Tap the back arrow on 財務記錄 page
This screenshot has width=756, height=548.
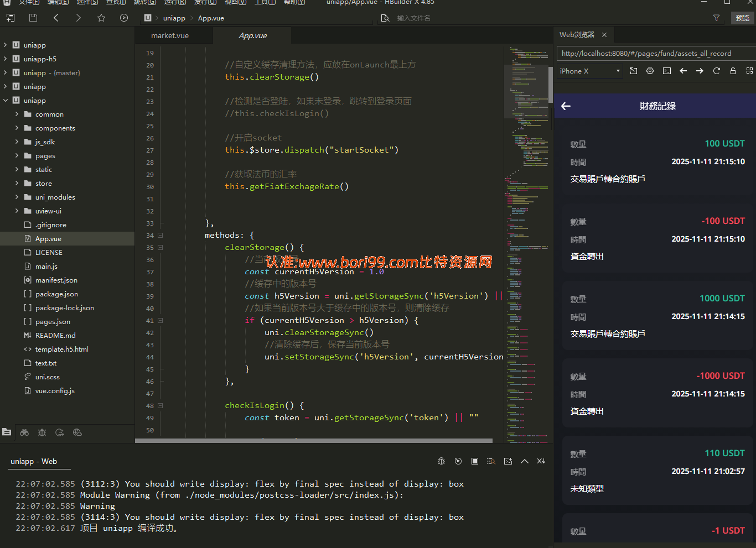566,106
